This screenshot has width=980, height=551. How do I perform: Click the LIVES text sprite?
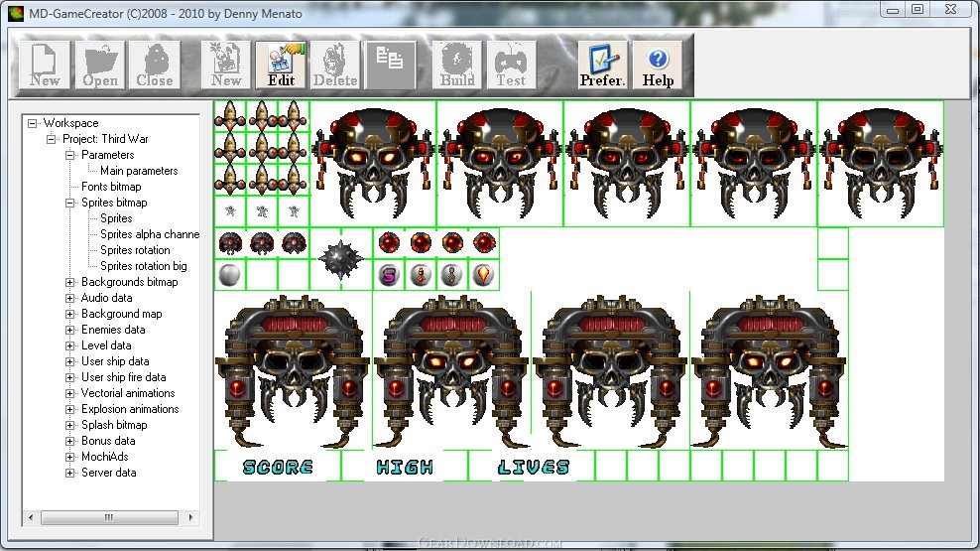click(533, 468)
